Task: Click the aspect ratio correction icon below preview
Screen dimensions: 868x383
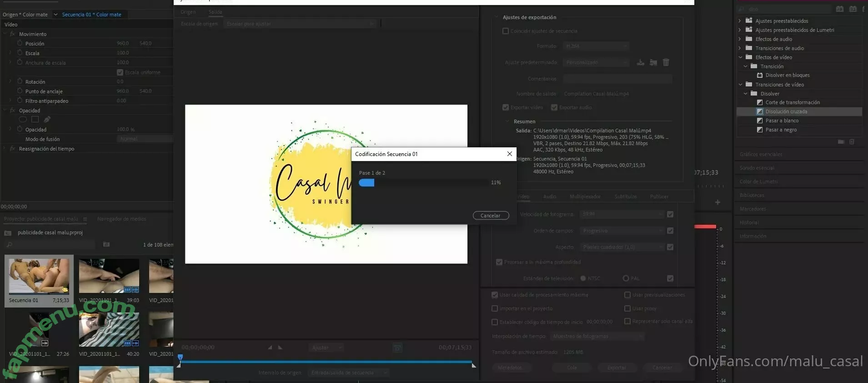Action: click(397, 348)
